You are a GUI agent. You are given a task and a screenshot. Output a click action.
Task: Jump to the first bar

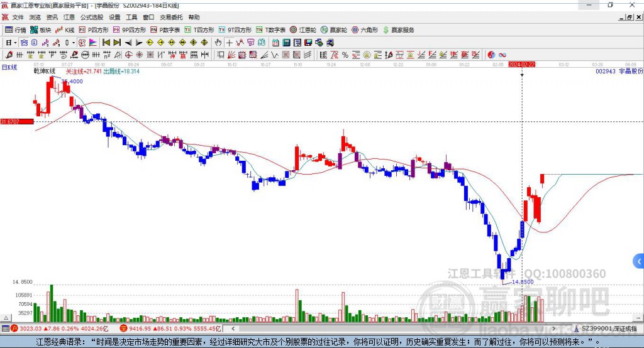(106, 43)
